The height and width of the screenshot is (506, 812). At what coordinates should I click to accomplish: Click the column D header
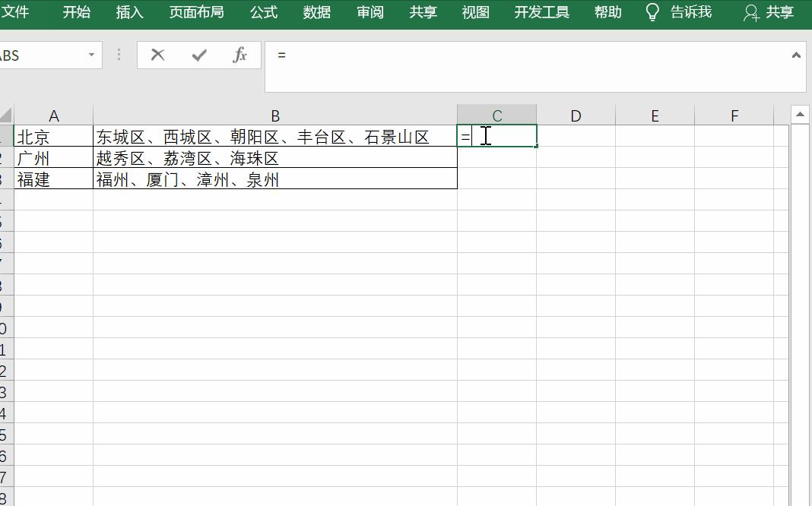(576, 115)
